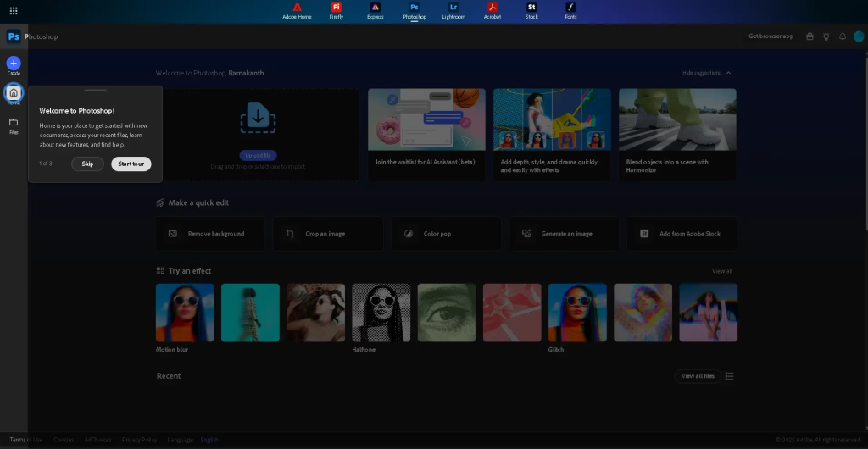Switch to the Lightroom app tab

tap(453, 11)
